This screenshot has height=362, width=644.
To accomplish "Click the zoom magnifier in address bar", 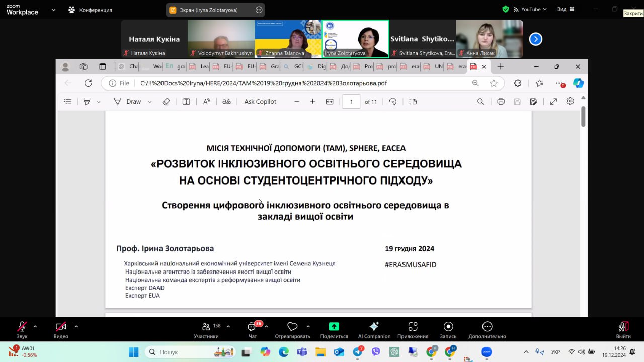I will [x=475, y=83].
